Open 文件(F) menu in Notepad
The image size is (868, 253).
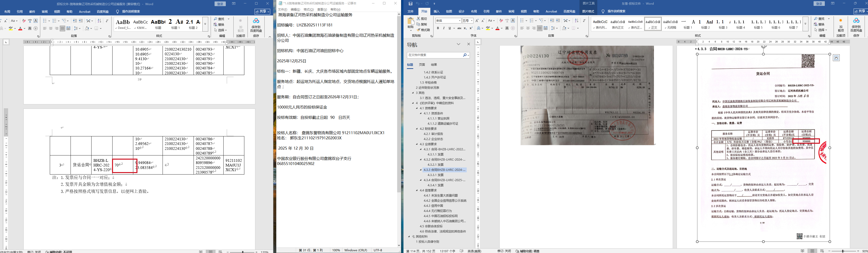[282, 10]
